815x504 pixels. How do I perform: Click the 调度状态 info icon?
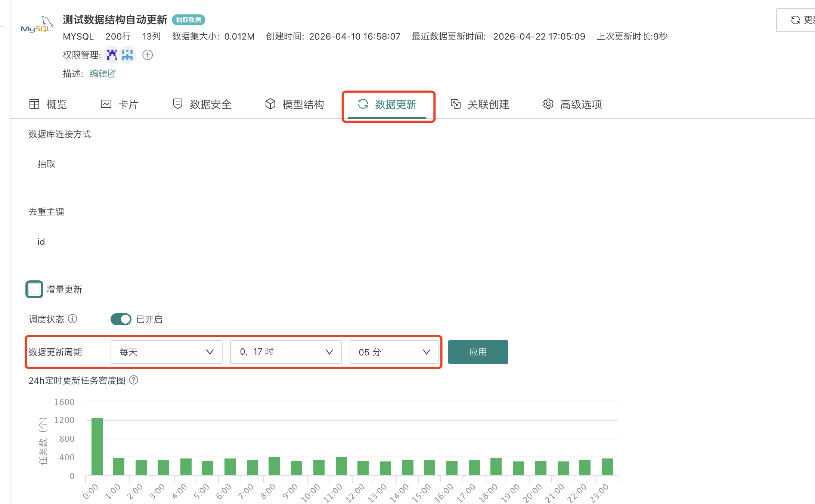click(73, 319)
